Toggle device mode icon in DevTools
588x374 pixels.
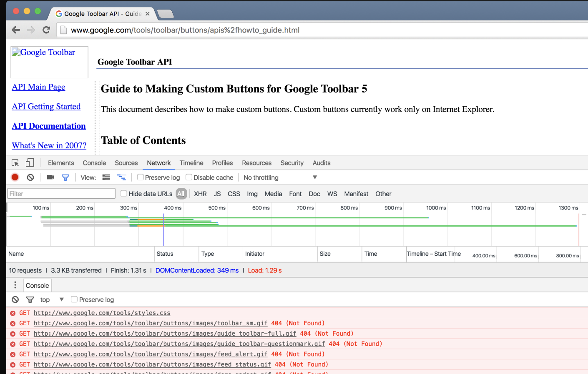coord(30,162)
